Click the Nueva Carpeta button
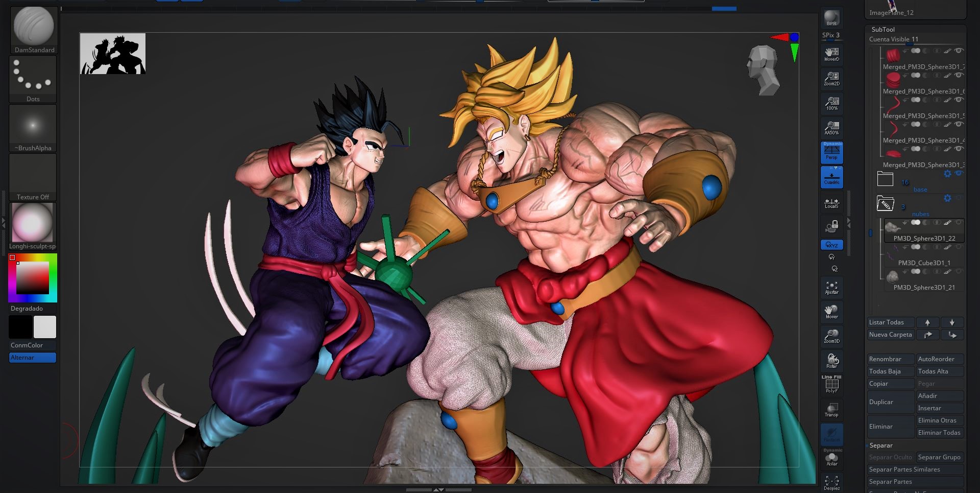980x493 pixels. [x=891, y=335]
